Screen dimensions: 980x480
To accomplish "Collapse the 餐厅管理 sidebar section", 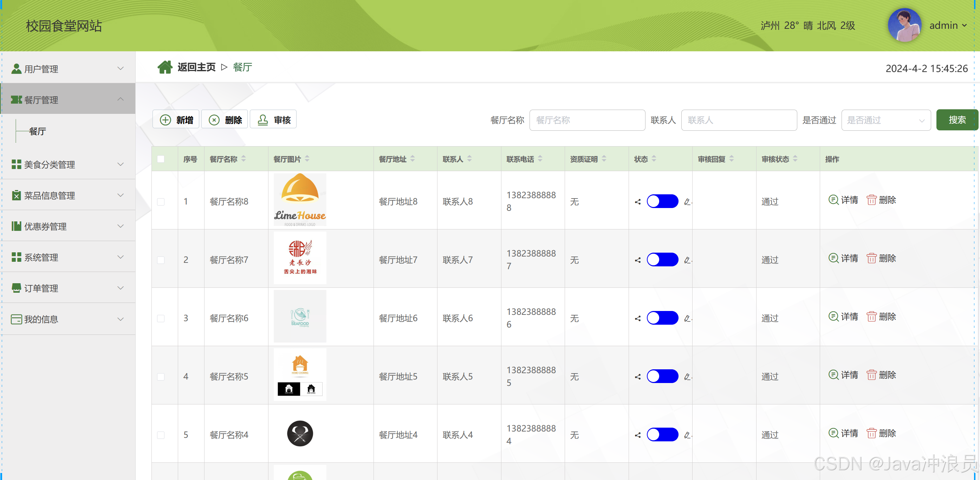I will [x=121, y=100].
